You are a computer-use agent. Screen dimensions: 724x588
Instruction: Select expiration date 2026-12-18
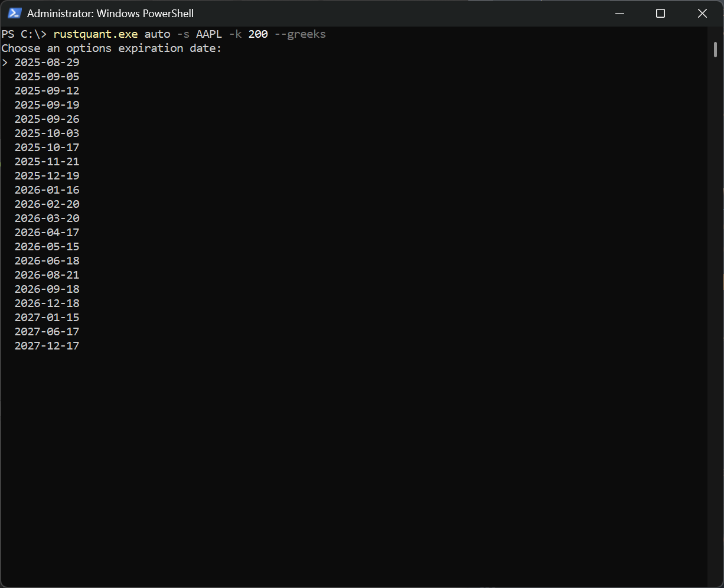pyautogui.click(x=47, y=303)
